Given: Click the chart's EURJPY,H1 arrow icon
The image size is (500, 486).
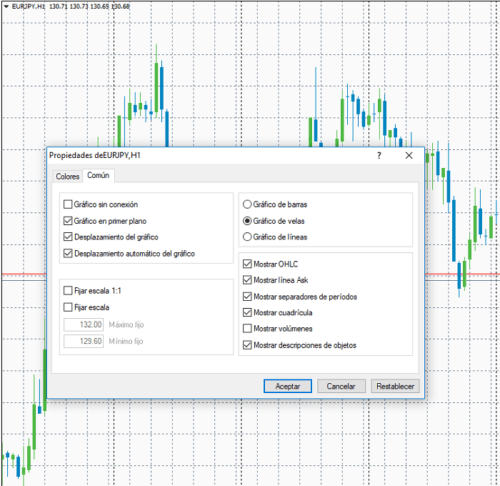Looking at the screenshot, I should [6, 6].
